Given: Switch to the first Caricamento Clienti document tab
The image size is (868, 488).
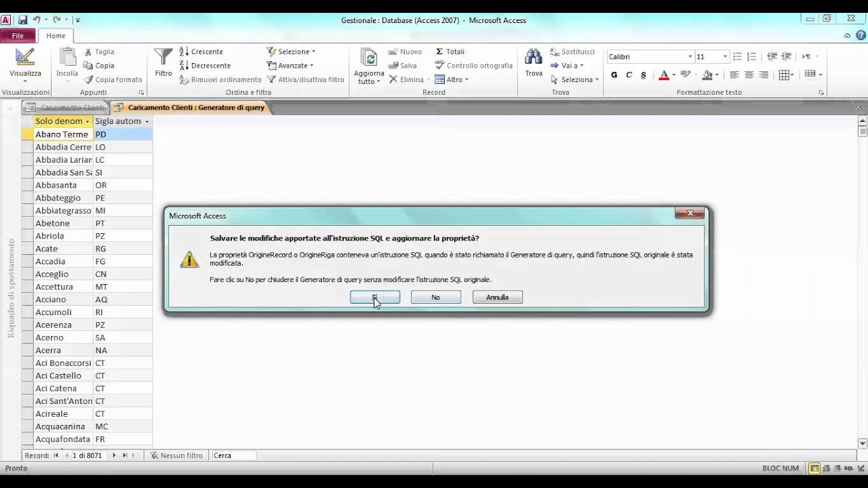Looking at the screenshot, I should pos(65,107).
